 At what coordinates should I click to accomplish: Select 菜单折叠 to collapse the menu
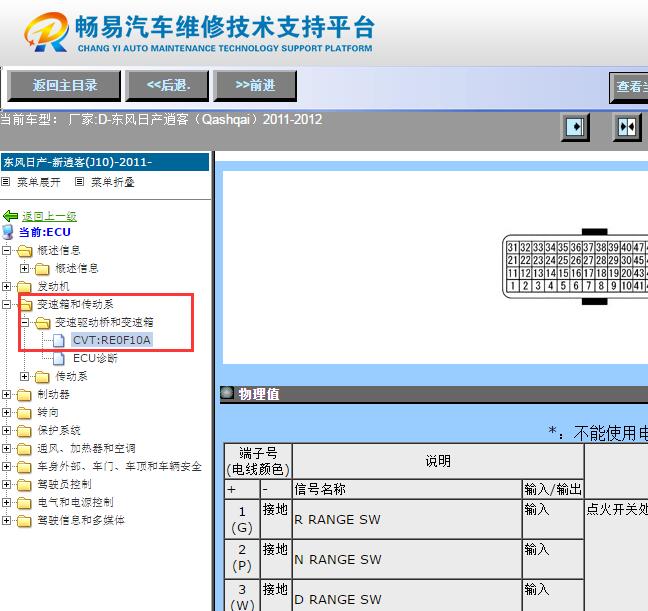click(x=112, y=182)
